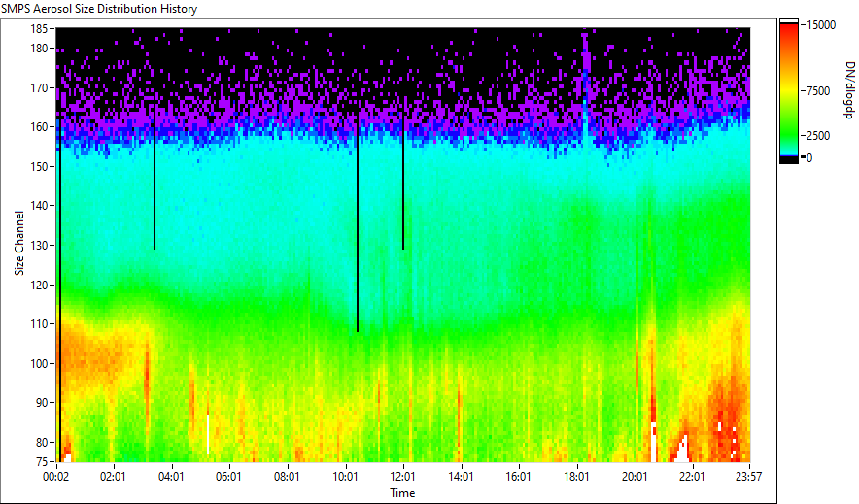Click the 75 size channel tick label
The height and width of the screenshot is (504, 859).
coord(42,462)
